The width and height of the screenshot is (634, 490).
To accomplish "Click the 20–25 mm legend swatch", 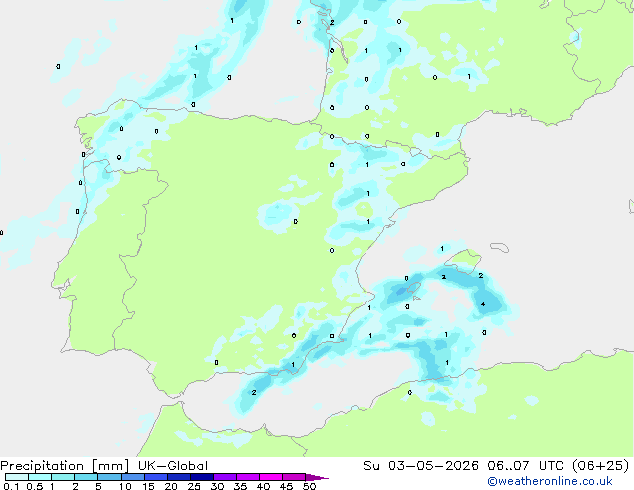I will coord(178,477).
